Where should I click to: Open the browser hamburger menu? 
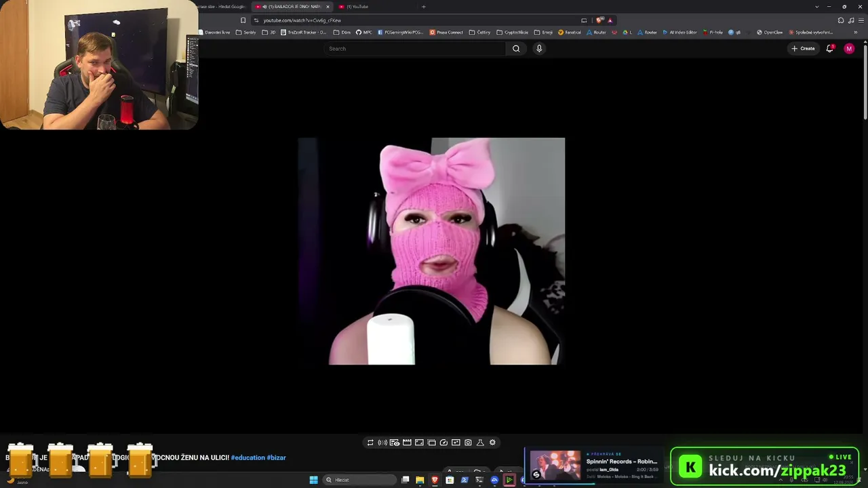click(861, 20)
